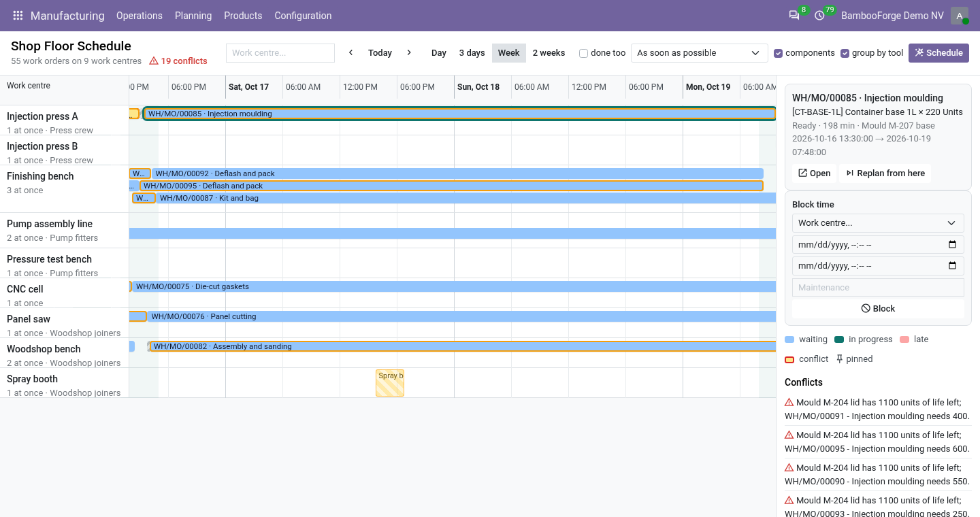Click the 'Sat, Oct 17' date header
Image resolution: width=980 pixels, height=517 pixels.
(248, 87)
